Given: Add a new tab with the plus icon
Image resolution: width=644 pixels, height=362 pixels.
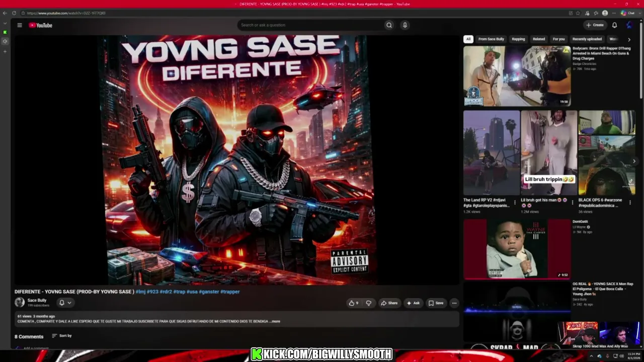Looking at the screenshot, I should pos(5,51).
